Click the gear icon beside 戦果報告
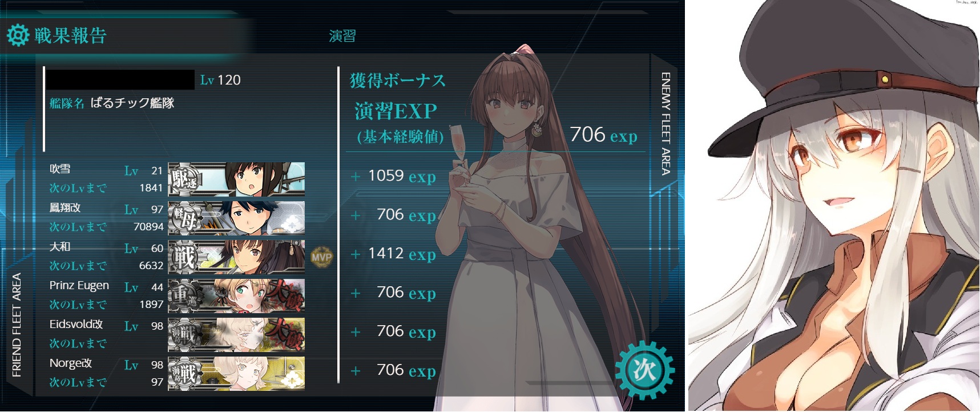The width and height of the screenshot is (980, 412). point(18,35)
